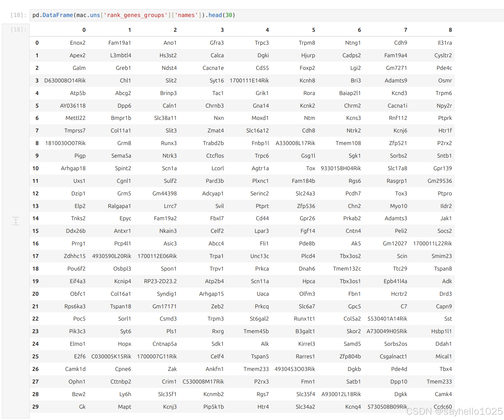
Task: Click cell Arhgap15
Action: point(211,294)
